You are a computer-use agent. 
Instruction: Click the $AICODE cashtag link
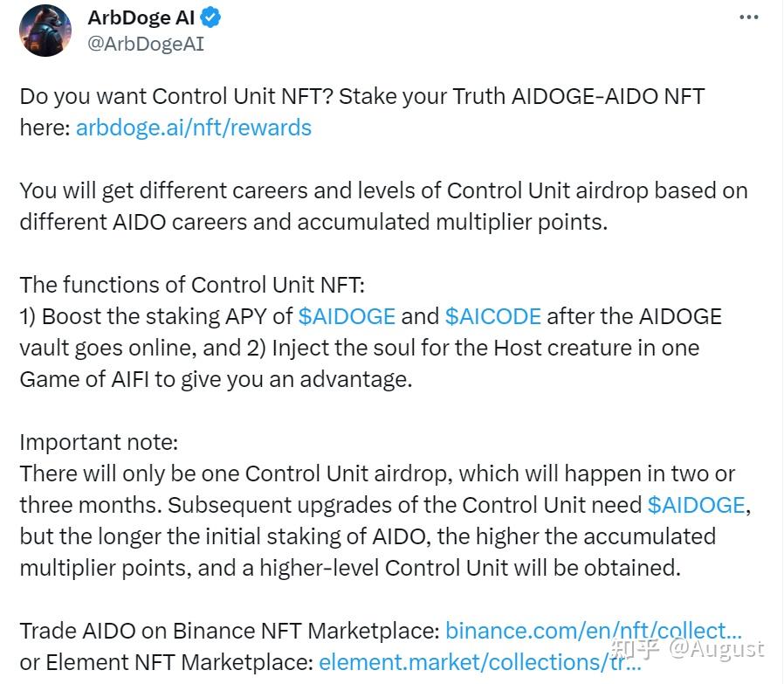493,316
